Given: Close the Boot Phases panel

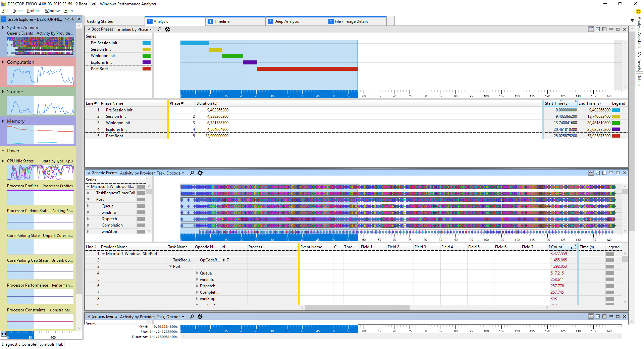Looking at the screenshot, I should (625, 29).
